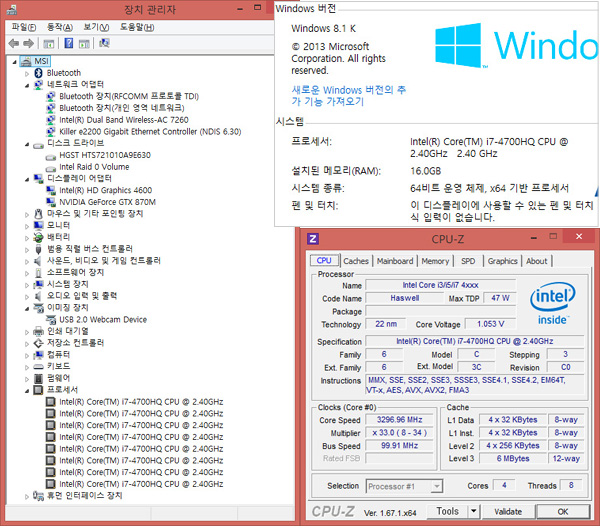Screen dimensions: 600x528
Task: Collapse the 디스크 드라이브 node
Action: (27, 144)
